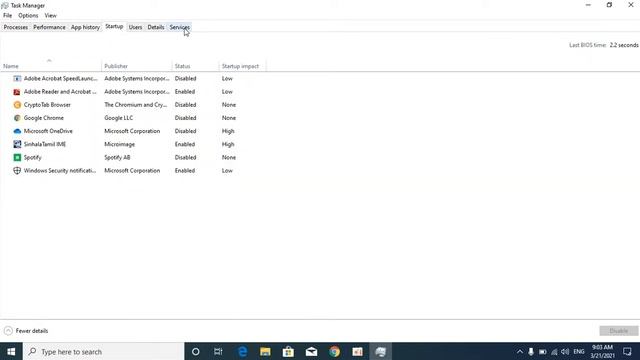Screen dimensions: 640x360
Task: Open Cortana from the taskbar
Action: 196,351
